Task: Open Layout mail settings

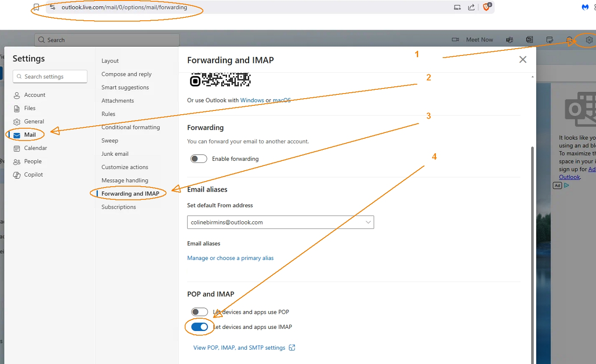Action: pos(110,61)
